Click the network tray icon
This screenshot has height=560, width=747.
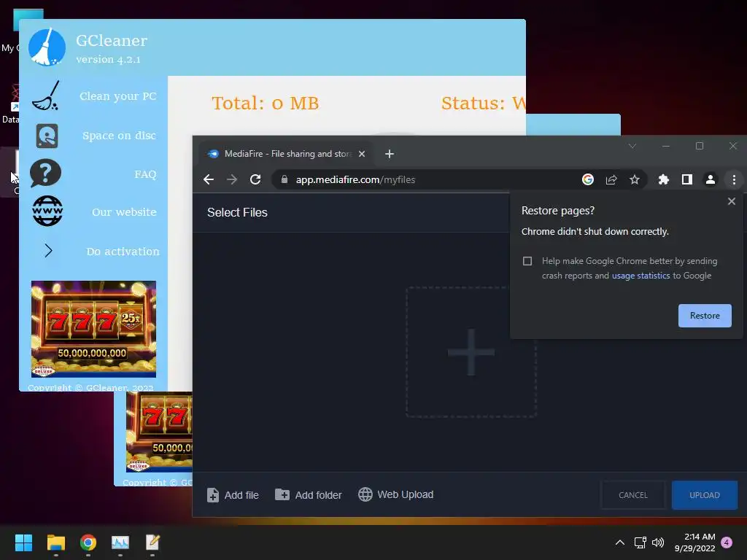click(x=640, y=542)
